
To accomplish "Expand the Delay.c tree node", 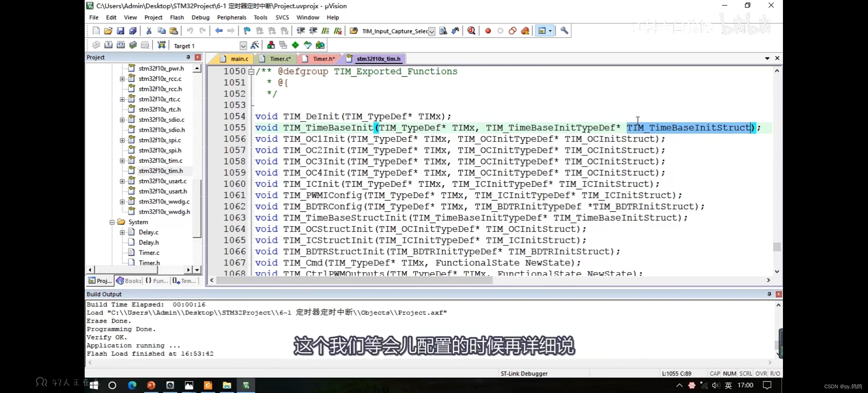I will click(x=122, y=232).
